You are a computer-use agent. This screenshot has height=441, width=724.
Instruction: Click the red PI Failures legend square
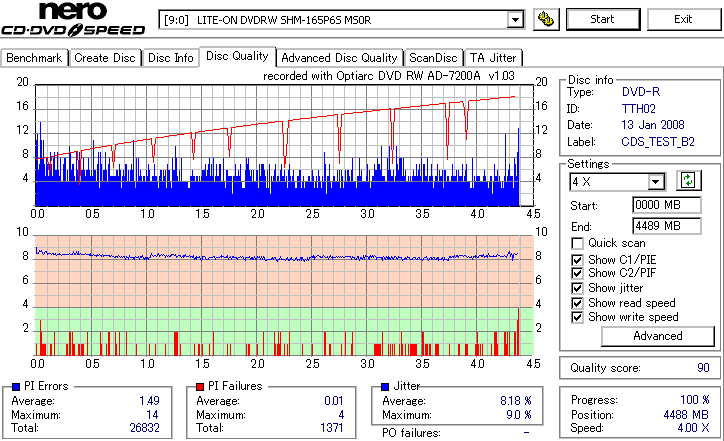tap(200, 387)
